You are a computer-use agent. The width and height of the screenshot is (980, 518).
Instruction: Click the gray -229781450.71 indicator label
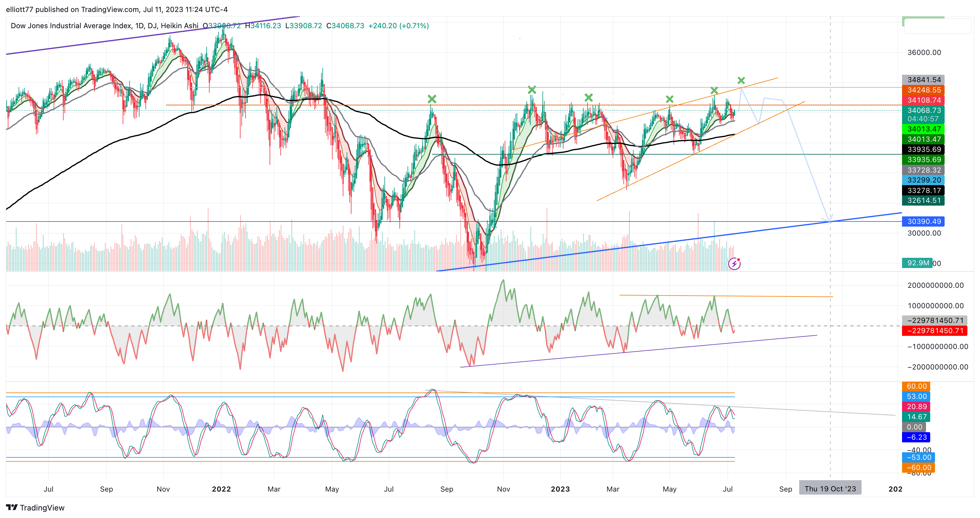pos(935,320)
